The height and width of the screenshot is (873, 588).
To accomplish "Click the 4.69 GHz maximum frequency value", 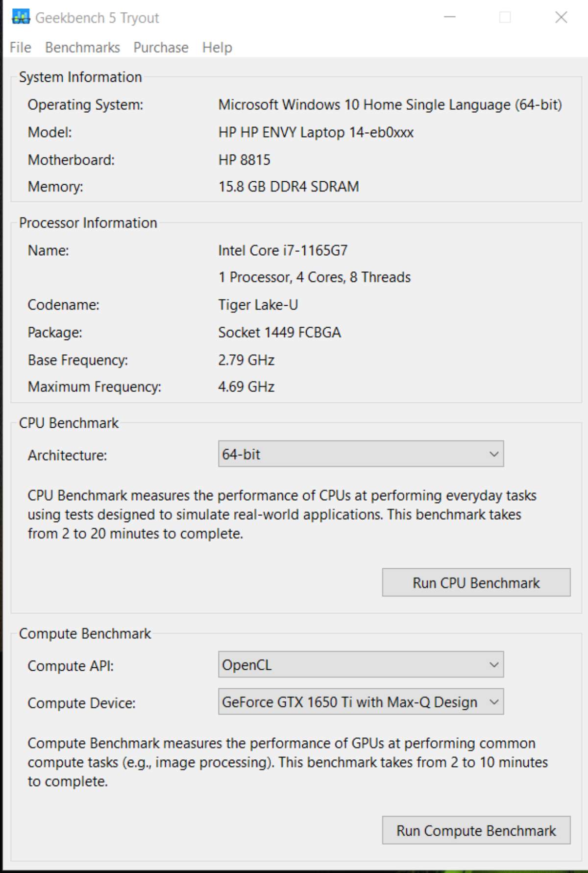I will point(246,387).
